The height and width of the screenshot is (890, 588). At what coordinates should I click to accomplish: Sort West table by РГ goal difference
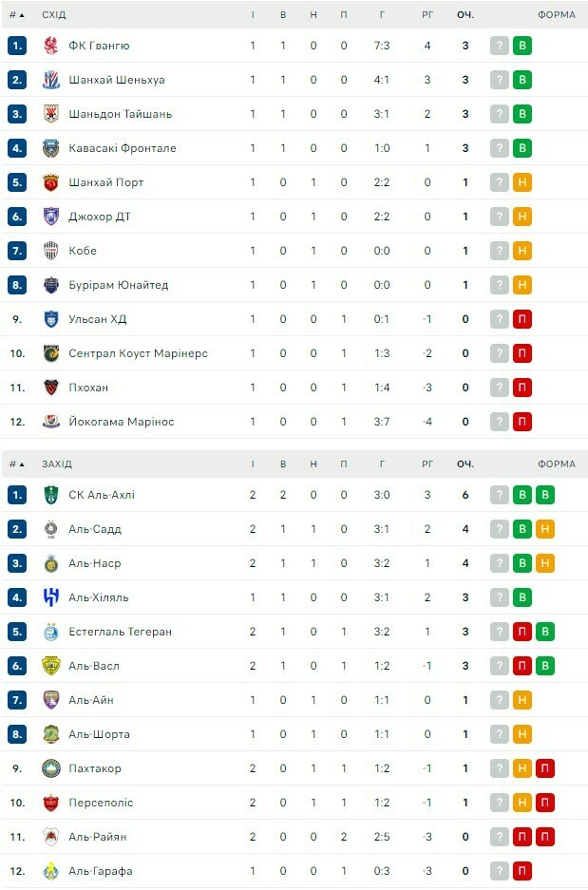(427, 464)
